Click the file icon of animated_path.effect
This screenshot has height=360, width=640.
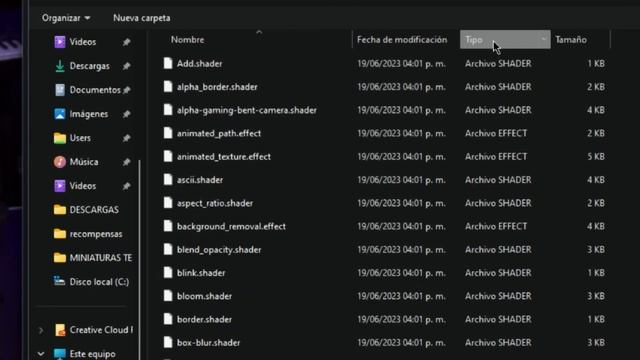pos(168,133)
